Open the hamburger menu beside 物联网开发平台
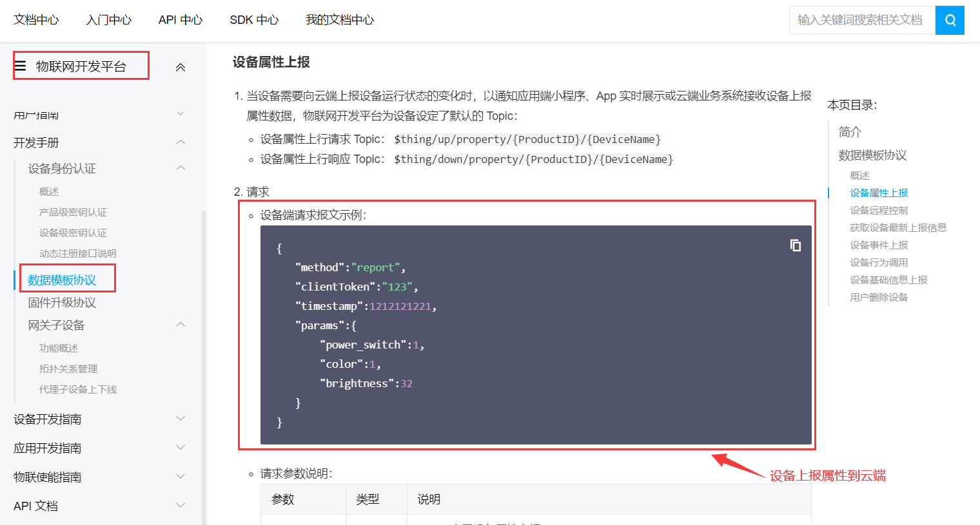This screenshot has height=525, width=980. [21, 66]
